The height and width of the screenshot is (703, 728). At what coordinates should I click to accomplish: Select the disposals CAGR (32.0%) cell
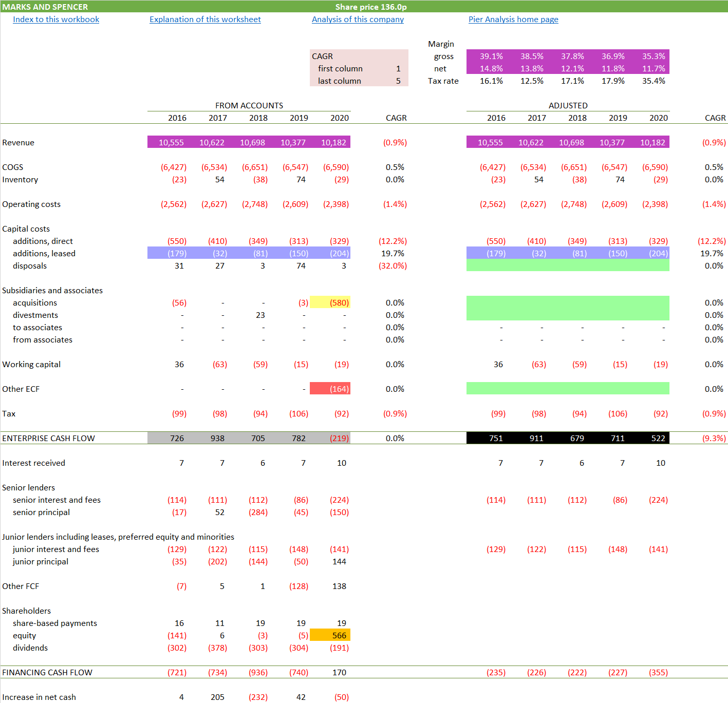pyautogui.click(x=393, y=266)
